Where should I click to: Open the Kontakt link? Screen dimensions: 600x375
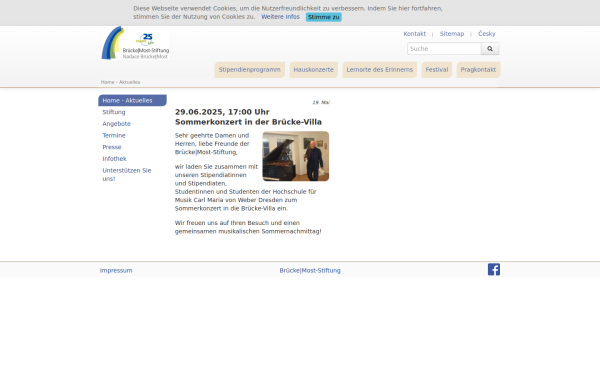(x=414, y=34)
